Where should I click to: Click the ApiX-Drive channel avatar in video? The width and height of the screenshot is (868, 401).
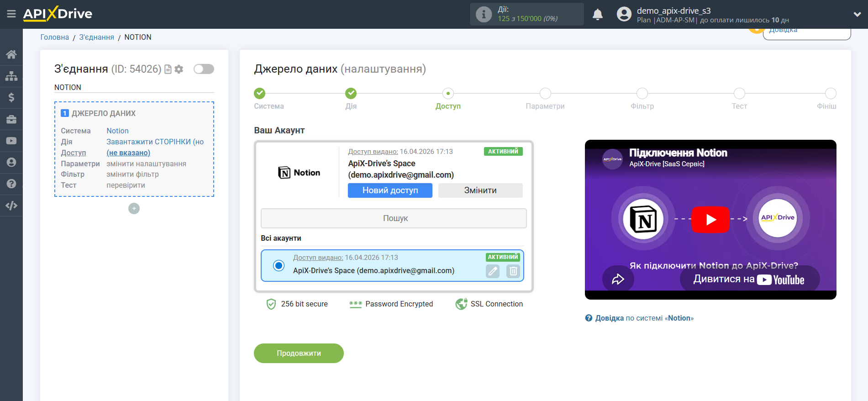[x=612, y=159]
